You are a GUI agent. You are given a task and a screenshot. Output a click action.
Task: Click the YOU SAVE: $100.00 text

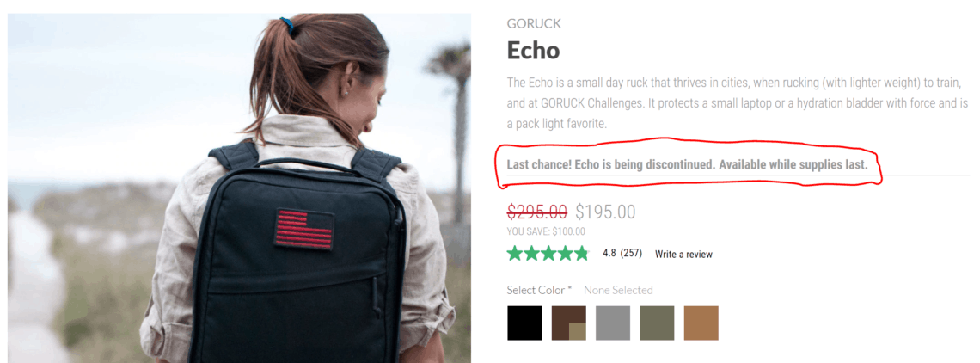pyautogui.click(x=546, y=231)
